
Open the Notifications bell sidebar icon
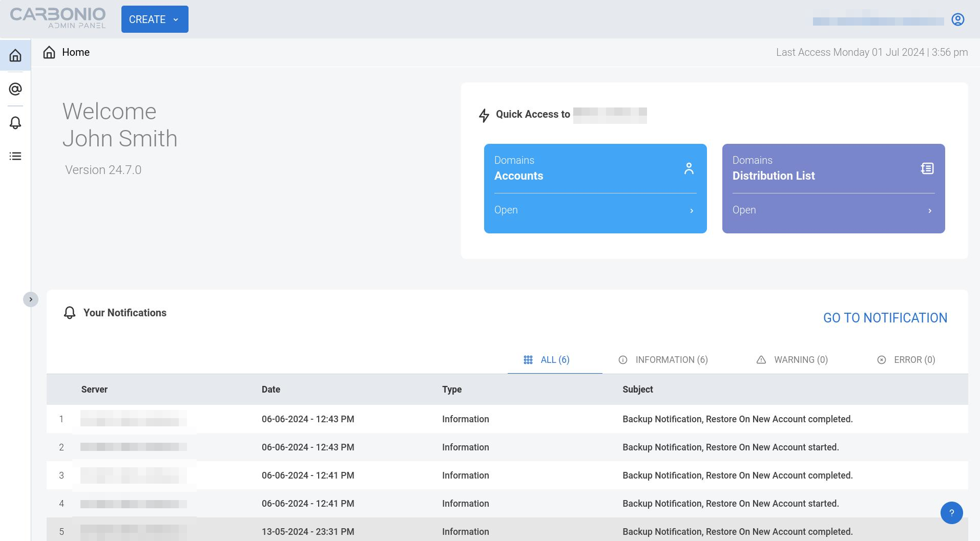tap(15, 123)
